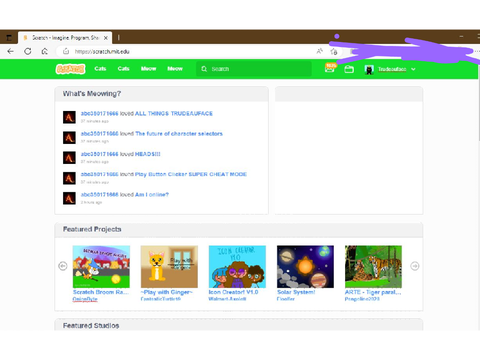Click the Scratch logo in green navbar
The width and height of the screenshot is (480, 360).
pyautogui.click(x=70, y=69)
